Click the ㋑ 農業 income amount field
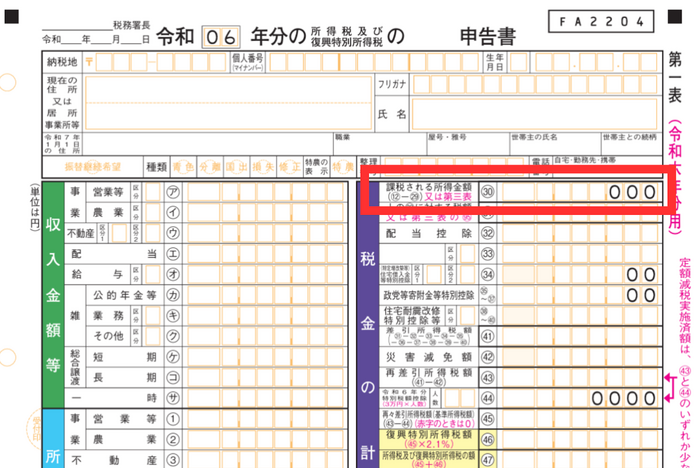The image size is (700, 468). 265,213
